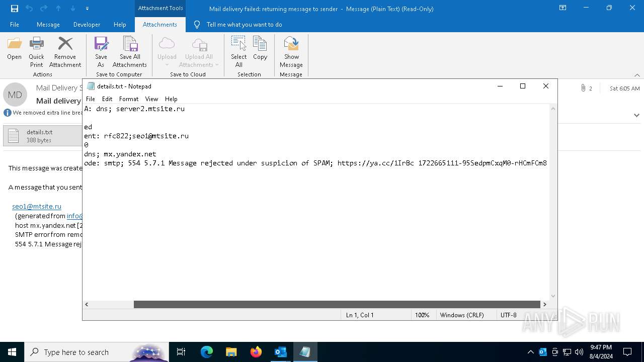644x362 pixels.
Task: Click the paperclip attachment count icon
Action: click(583, 88)
